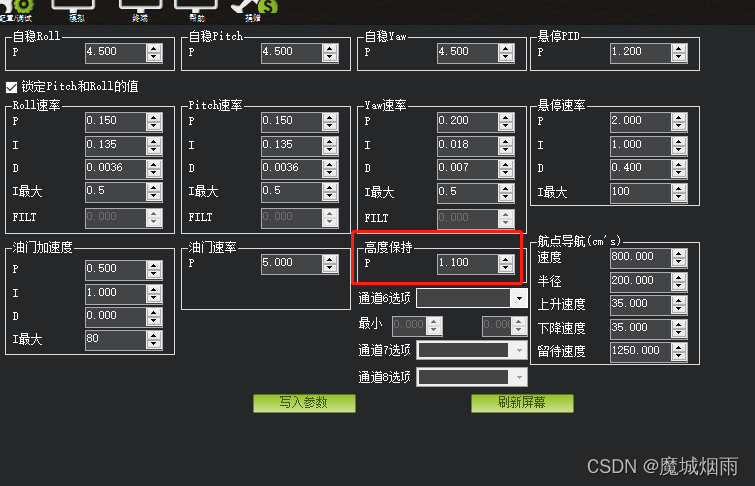Increase 悬停速率 P value with up arrow

tap(679, 118)
